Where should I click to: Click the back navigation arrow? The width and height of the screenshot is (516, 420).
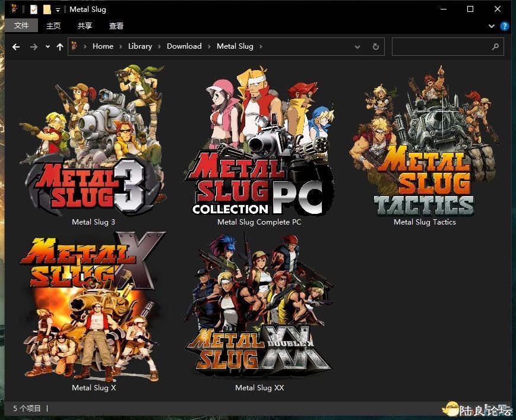(16, 46)
